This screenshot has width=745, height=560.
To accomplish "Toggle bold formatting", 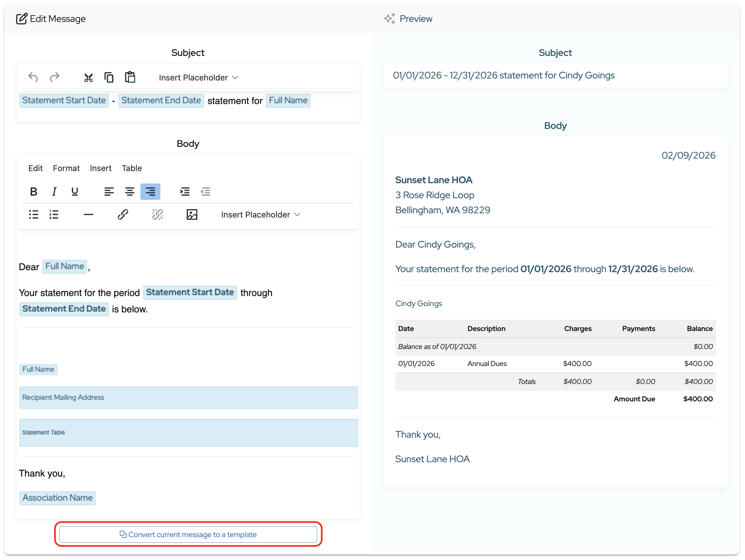I will 33,191.
